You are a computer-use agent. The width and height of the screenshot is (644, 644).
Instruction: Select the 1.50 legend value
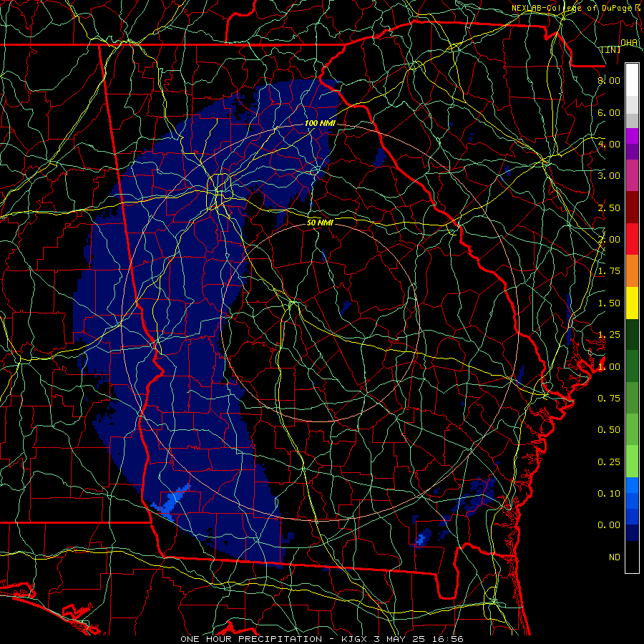coord(609,303)
